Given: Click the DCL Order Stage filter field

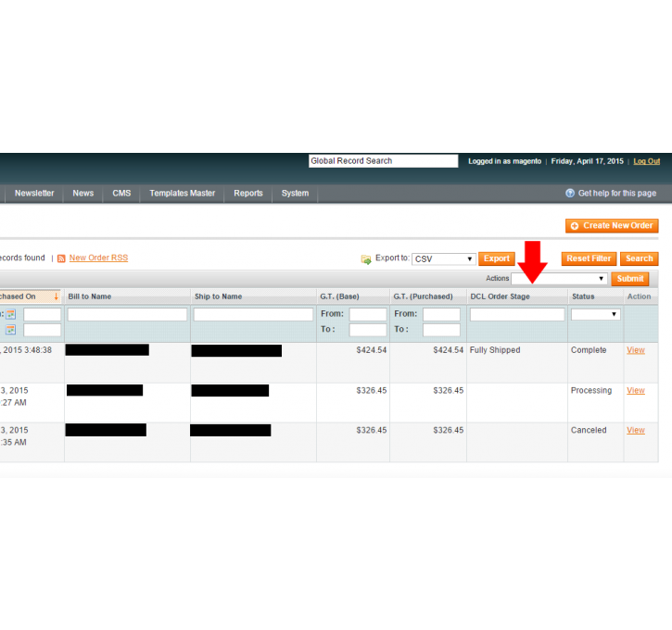Looking at the screenshot, I should [x=516, y=315].
